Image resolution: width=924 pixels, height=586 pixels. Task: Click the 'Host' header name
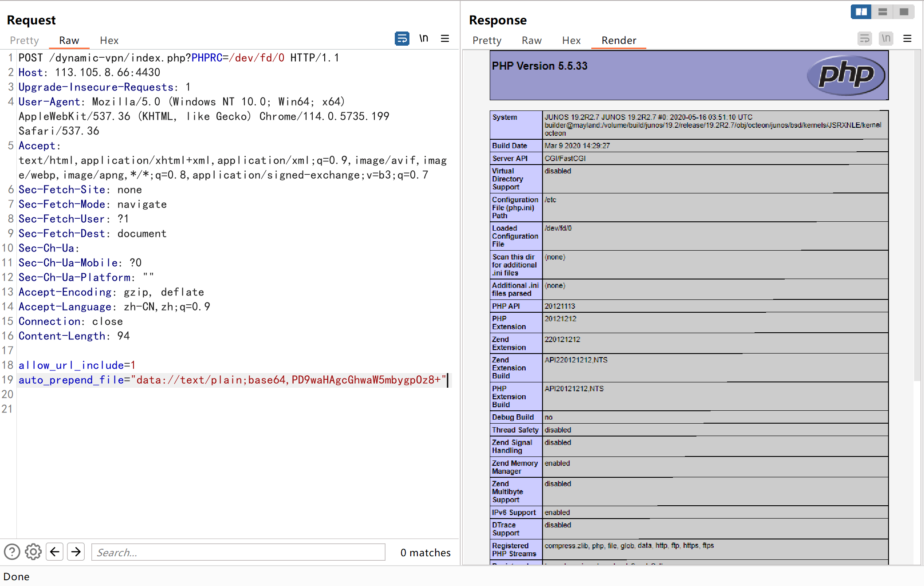point(31,72)
